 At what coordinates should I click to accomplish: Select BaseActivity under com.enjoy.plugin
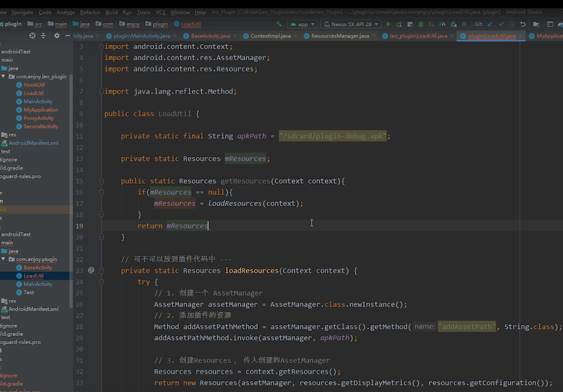tap(38, 267)
